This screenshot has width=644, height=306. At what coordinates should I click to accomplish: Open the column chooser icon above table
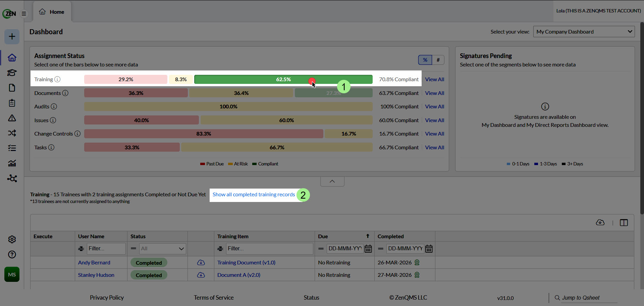pos(624,222)
